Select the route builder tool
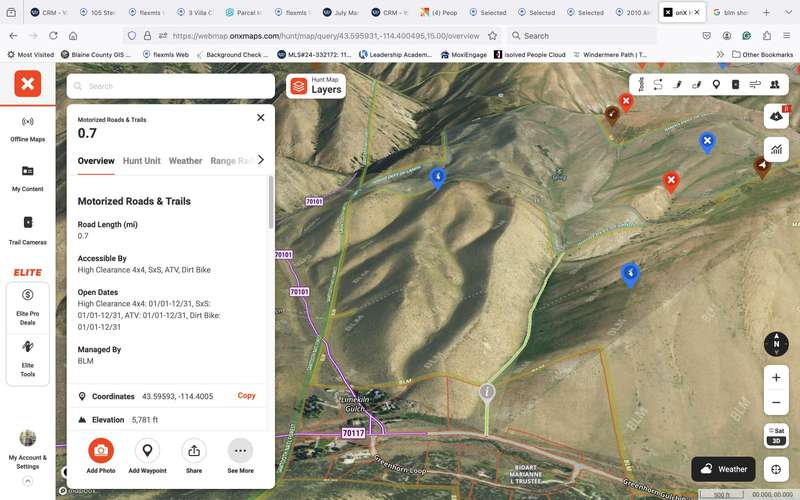800x500 pixels. point(658,85)
